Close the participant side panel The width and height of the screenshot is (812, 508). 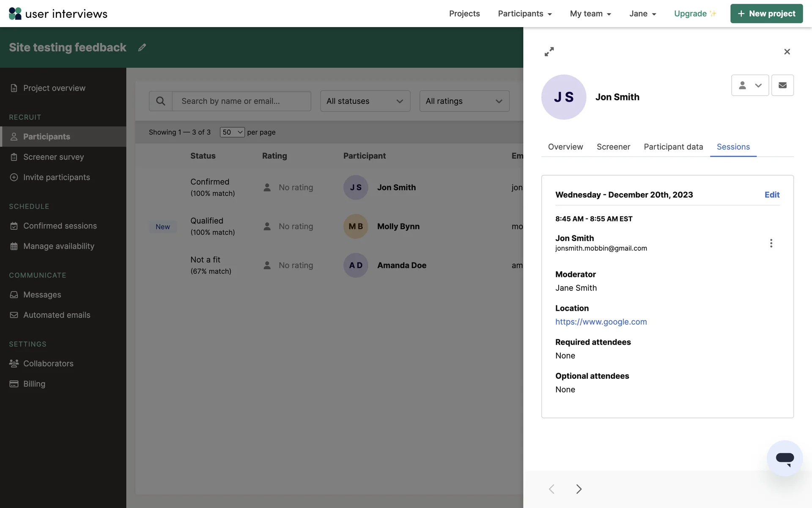[787, 52]
